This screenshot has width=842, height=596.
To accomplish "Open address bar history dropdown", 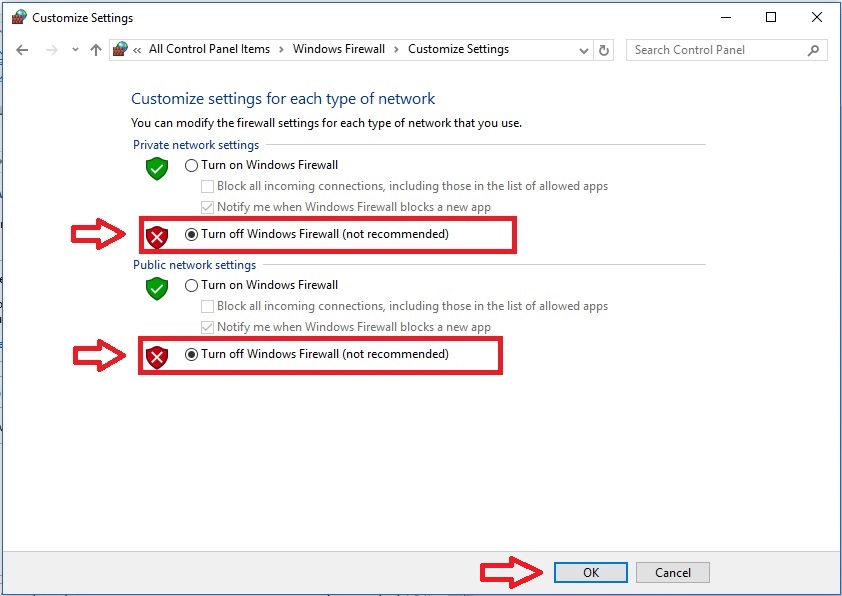I will pos(584,50).
